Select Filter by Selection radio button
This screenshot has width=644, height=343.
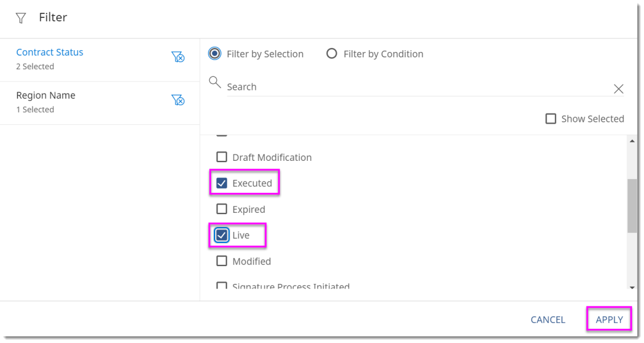[x=214, y=53]
